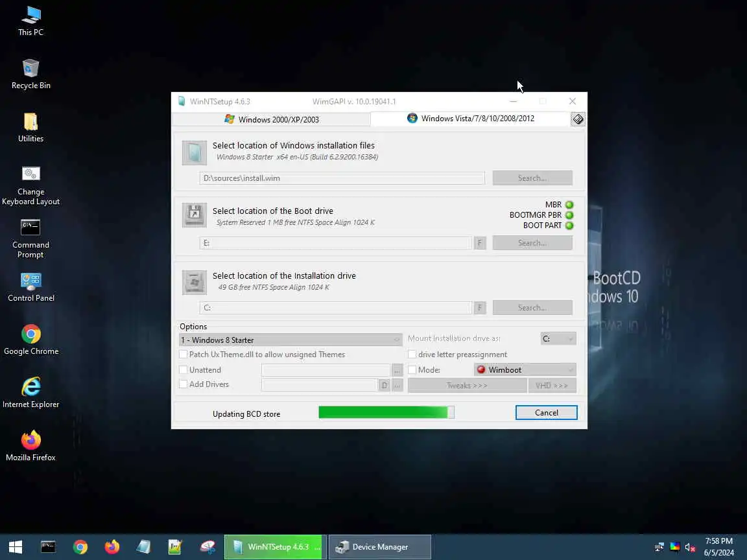Viewport: 747px width, 560px height.
Task: Click Search for Installation drive
Action: (x=532, y=308)
